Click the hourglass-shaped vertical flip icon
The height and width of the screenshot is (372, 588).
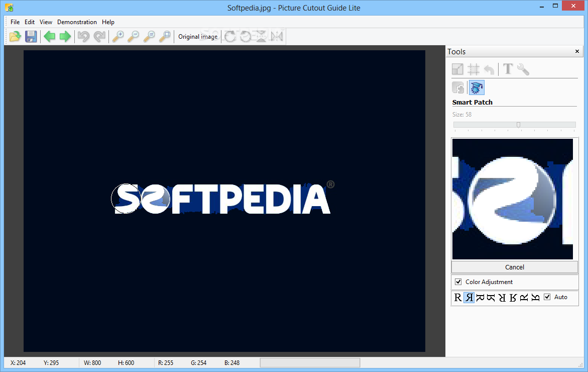261,36
